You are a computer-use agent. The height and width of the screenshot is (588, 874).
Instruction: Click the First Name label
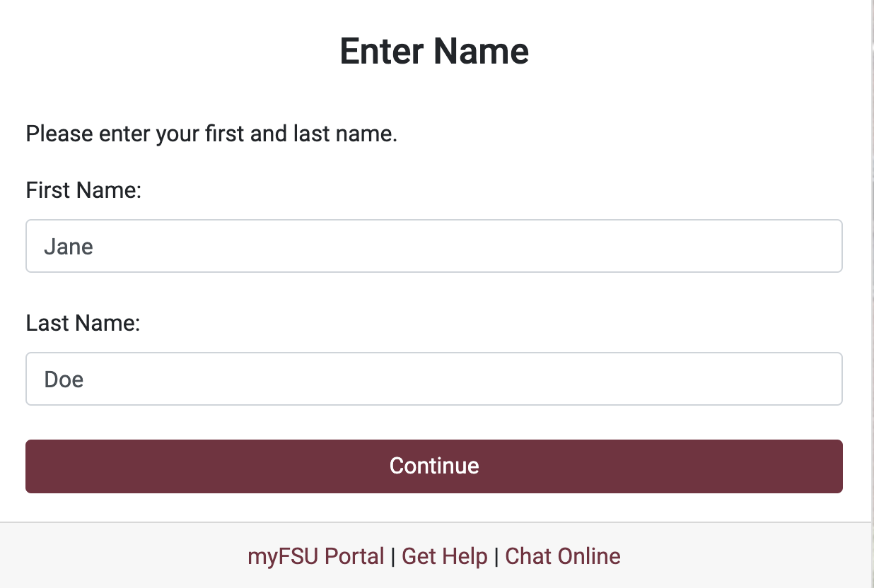point(83,189)
